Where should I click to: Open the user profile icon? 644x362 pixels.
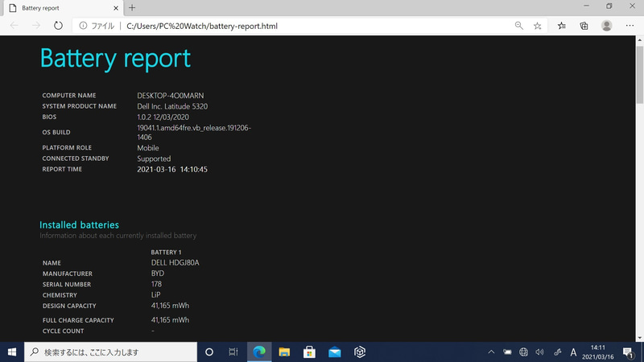pyautogui.click(x=607, y=26)
